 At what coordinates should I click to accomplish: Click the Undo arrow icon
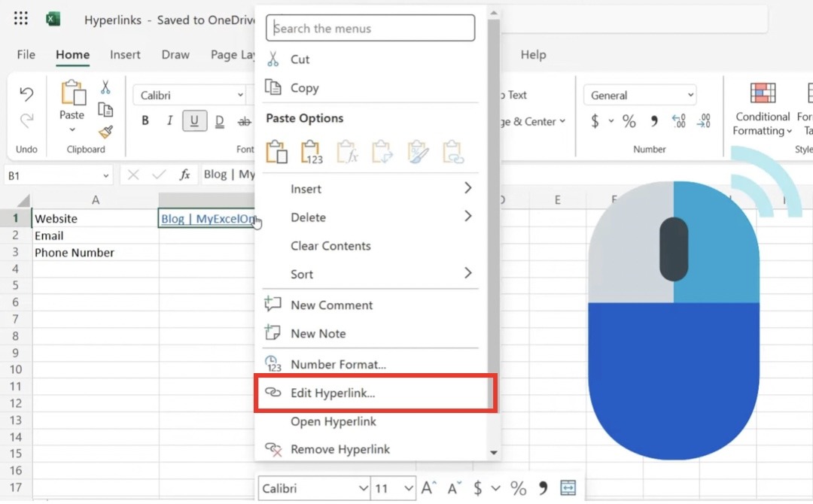coord(26,94)
